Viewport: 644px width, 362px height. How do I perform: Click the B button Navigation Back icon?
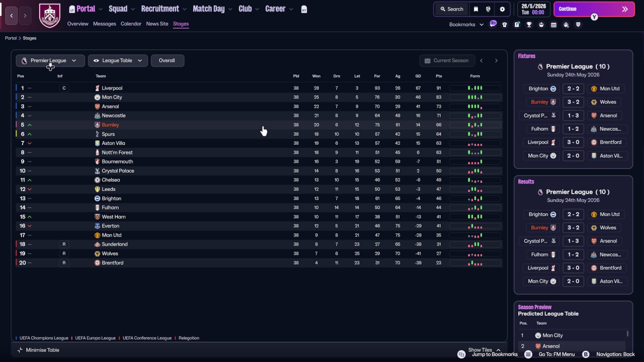coord(586,354)
